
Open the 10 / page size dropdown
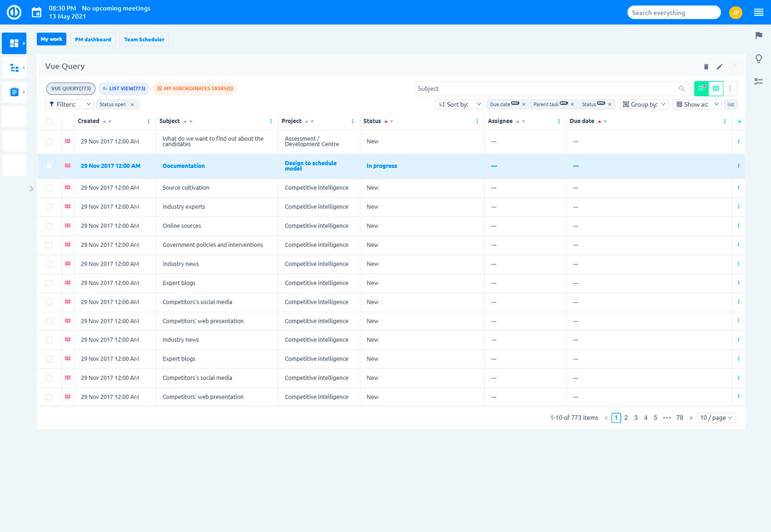[x=716, y=418]
